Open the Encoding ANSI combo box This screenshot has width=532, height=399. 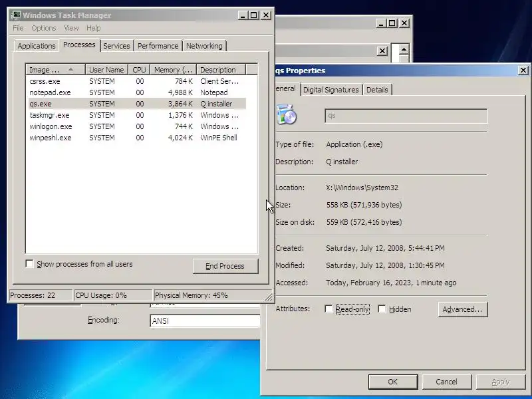[205, 321]
